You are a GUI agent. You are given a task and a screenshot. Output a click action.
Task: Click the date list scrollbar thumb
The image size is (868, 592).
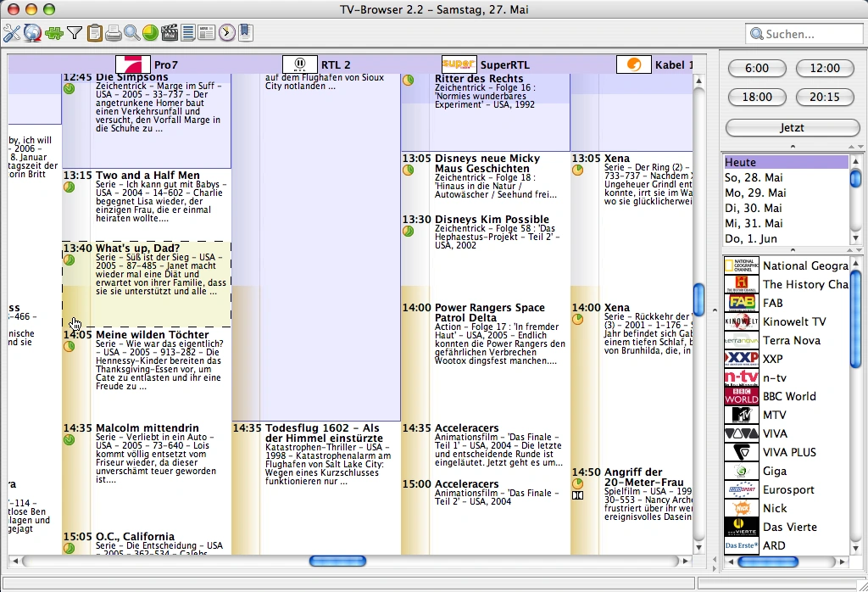coord(856,179)
